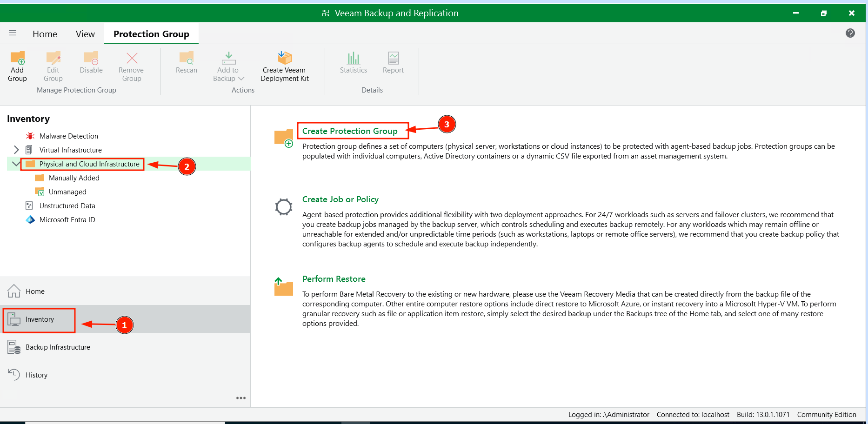Open the help question mark icon
Viewport: 868px width, 424px height.
pos(850,33)
